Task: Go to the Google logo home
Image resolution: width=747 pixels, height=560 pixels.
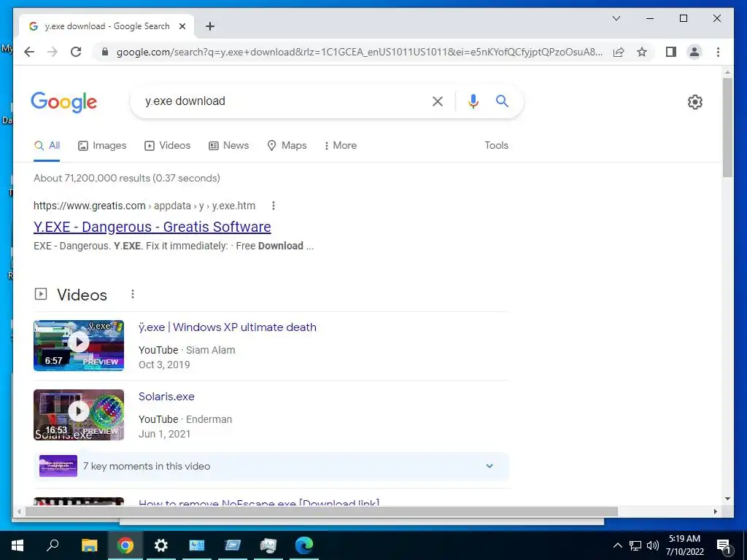Action: click(64, 102)
